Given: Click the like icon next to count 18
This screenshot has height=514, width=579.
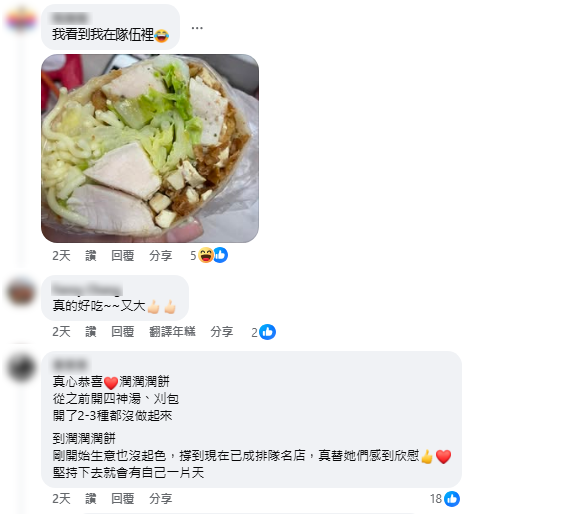Looking at the screenshot, I should 452,499.
